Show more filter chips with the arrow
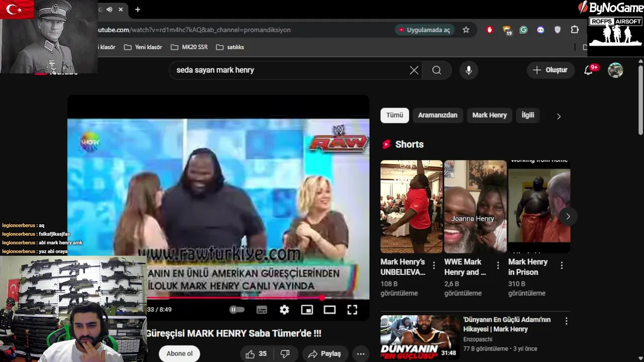The height and width of the screenshot is (362, 644). [558, 116]
